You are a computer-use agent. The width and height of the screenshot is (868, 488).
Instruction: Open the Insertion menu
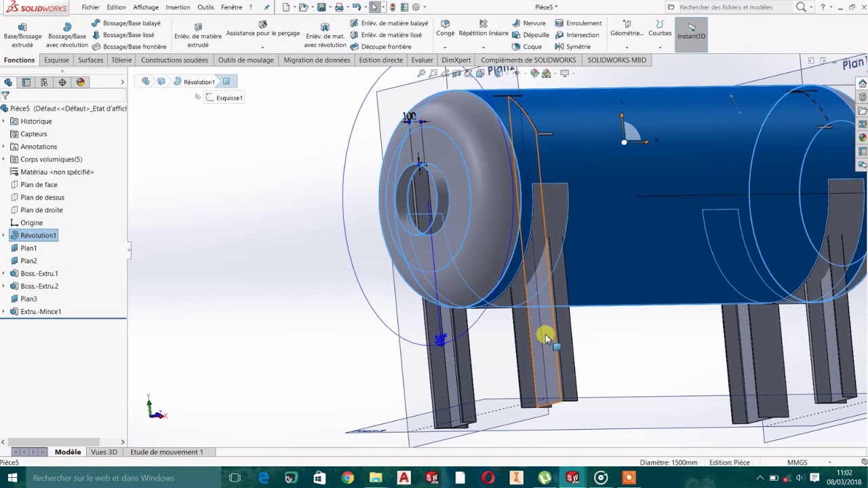point(178,7)
